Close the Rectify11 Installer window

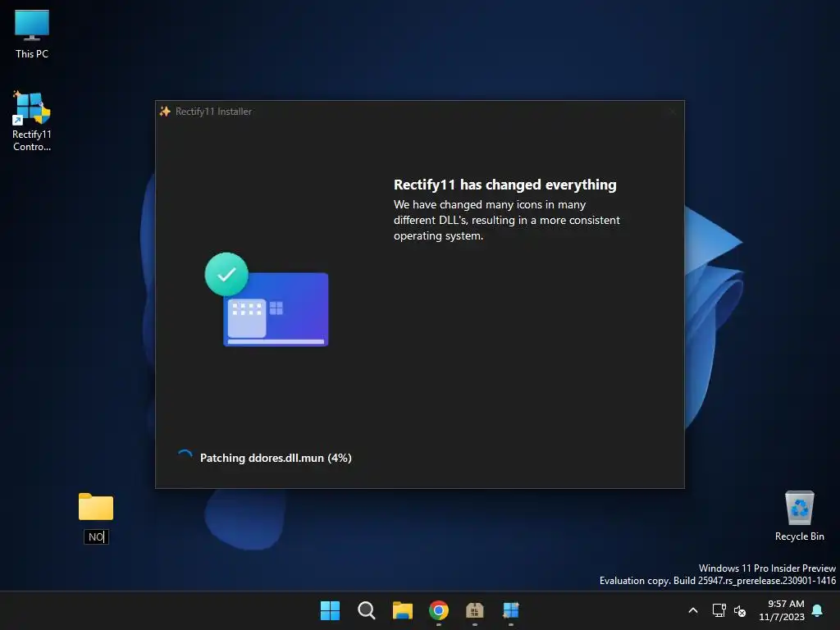tap(673, 112)
